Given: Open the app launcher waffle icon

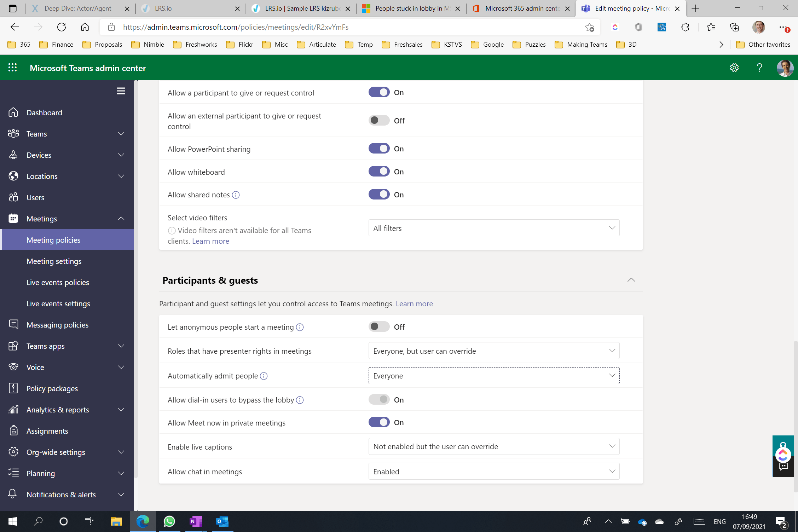Looking at the screenshot, I should pos(13,68).
